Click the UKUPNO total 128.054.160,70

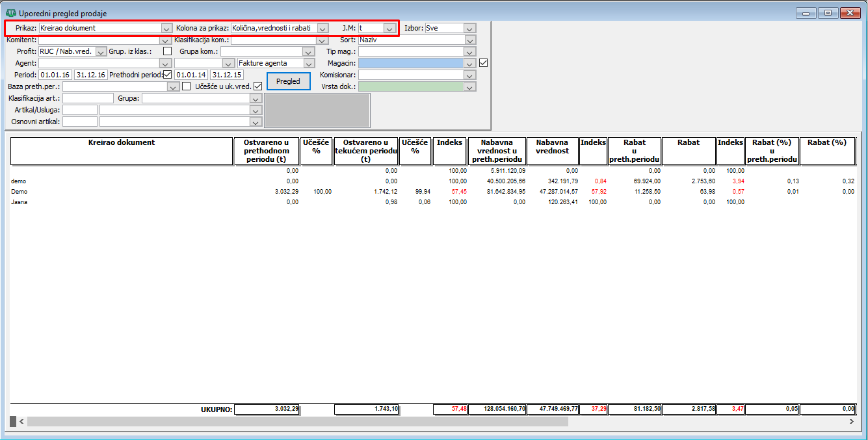[497, 409]
